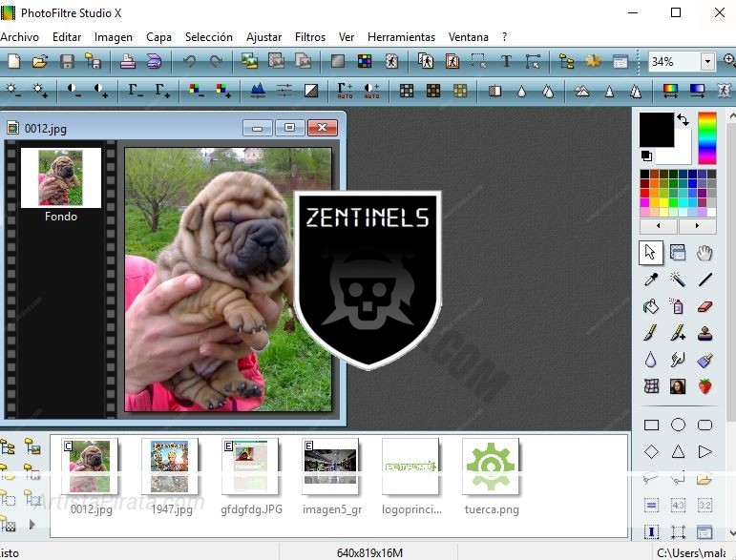Select the 4:3 ratio selection option

pyautogui.click(x=678, y=506)
